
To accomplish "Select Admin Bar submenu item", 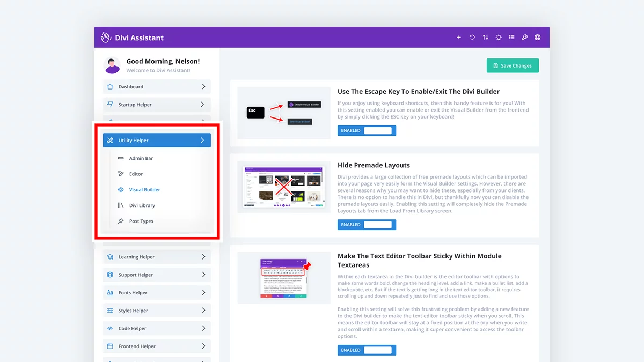I will [x=141, y=158].
